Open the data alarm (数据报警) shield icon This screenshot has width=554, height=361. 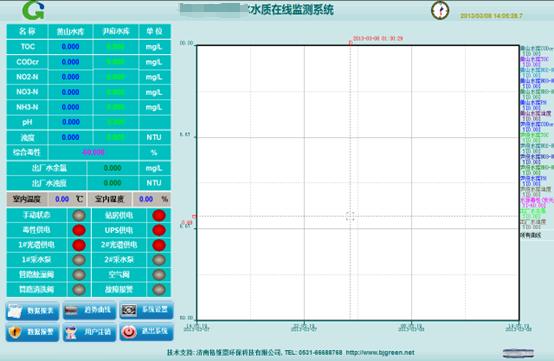[15, 332]
